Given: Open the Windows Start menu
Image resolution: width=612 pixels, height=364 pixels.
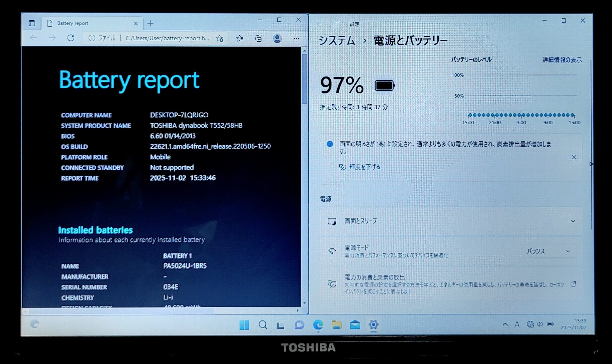Looking at the screenshot, I should (x=244, y=325).
